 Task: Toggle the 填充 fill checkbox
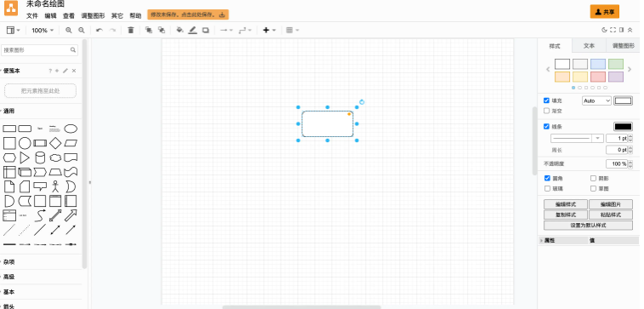coord(547,100)
